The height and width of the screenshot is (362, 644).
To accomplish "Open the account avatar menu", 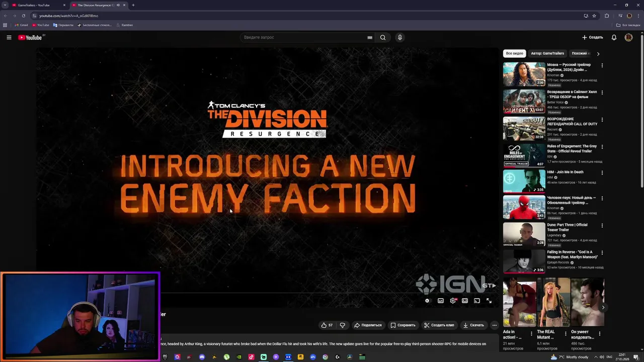I will click(x=628, y=37).
